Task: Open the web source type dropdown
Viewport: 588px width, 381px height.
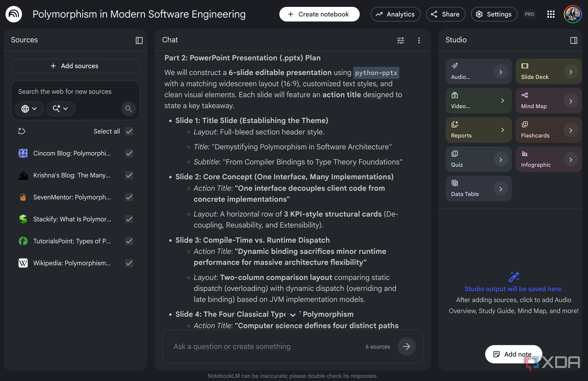Action: click(x=29, y=109)
